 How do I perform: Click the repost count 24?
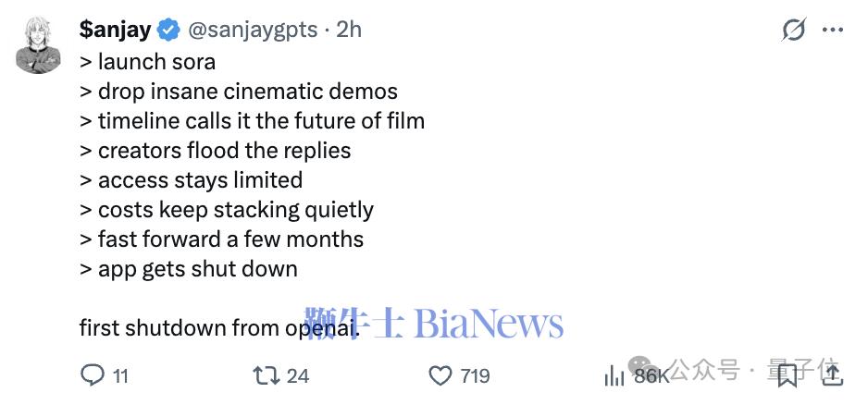(x=298, y=375)
